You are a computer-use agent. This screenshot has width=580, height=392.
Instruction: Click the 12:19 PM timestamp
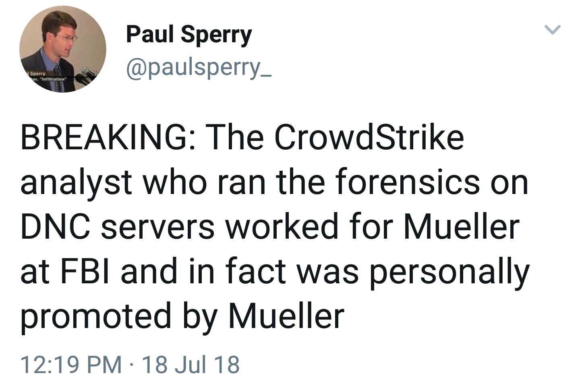coord(71,365)
